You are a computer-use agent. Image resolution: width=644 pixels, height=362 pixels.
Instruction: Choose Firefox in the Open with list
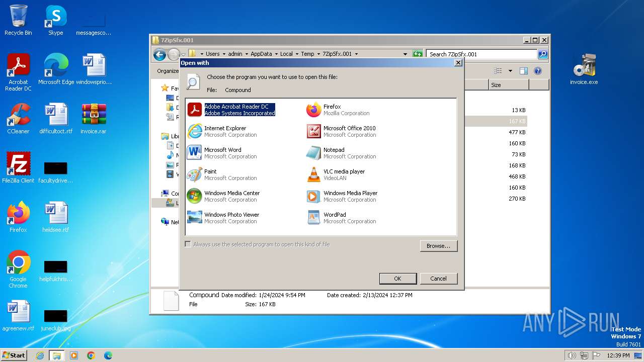pyautogui.click(x=338, y=110)
